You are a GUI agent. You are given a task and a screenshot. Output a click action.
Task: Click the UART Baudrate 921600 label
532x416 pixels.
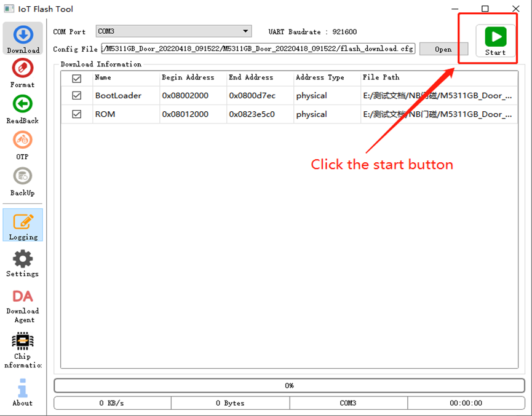point(312,32)
